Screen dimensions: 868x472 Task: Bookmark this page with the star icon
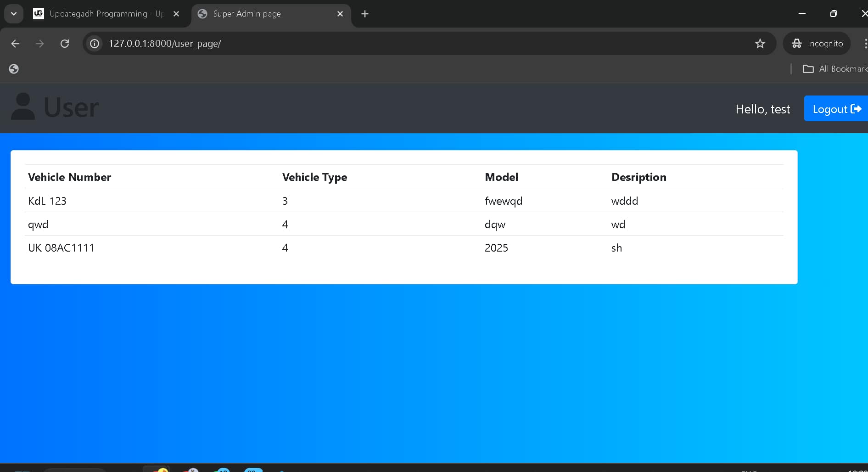coord(760,44)
